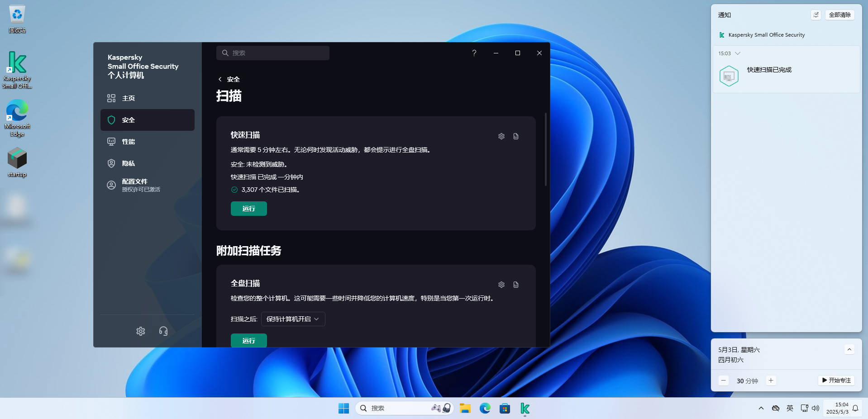Open Kaspersky from the taskbar icon
Image resolution: width=868 pixels, height=419 pixels.
[525, 408]
